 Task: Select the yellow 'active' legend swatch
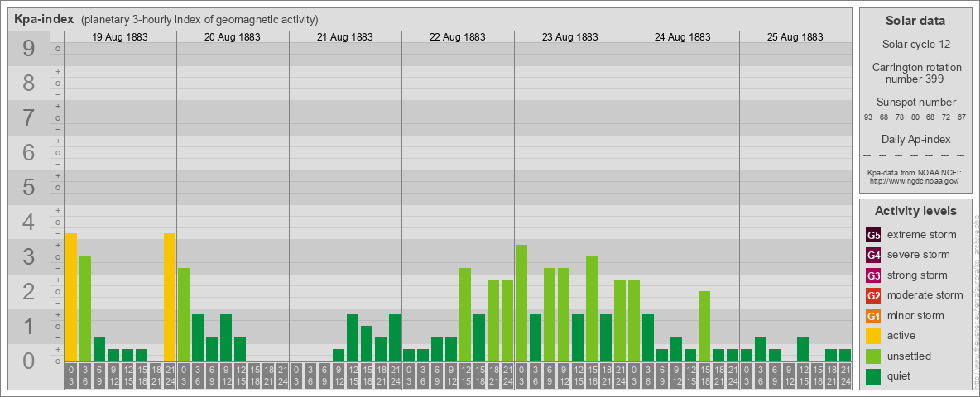(x=873, y=336)
